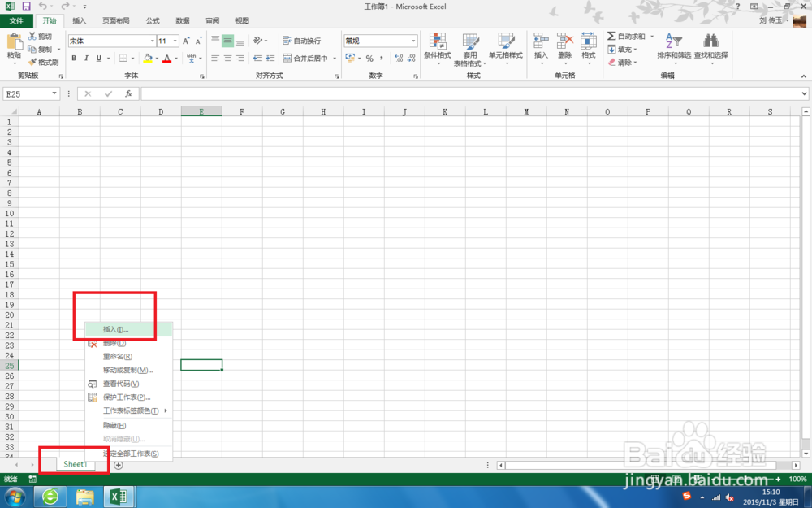Toggle bold formatting with the B button
This screenshot has height=508, width=812.
pyautogui.click(x=74, y=59)
